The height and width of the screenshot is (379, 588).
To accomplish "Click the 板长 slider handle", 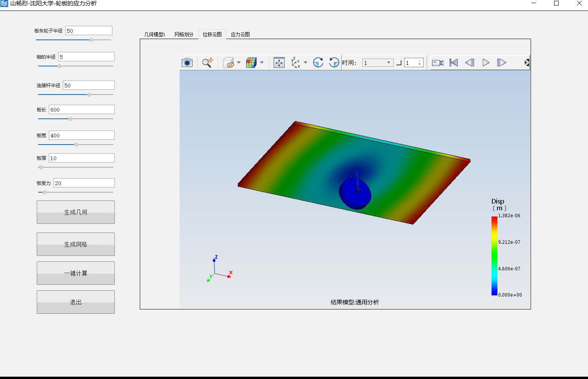I will (x=70, y=119).
